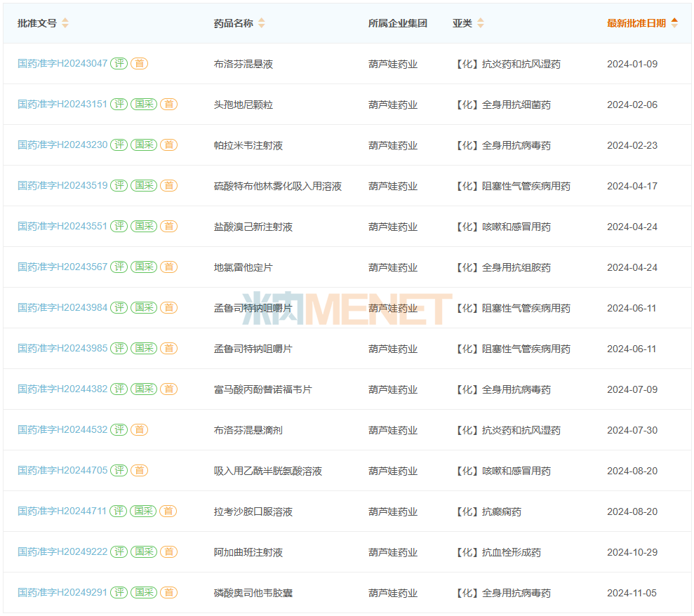Click 国采 badge in H20243567 row
Image resolution: width=694 pixels, height=616 pixels.
(x=144, y=267)
